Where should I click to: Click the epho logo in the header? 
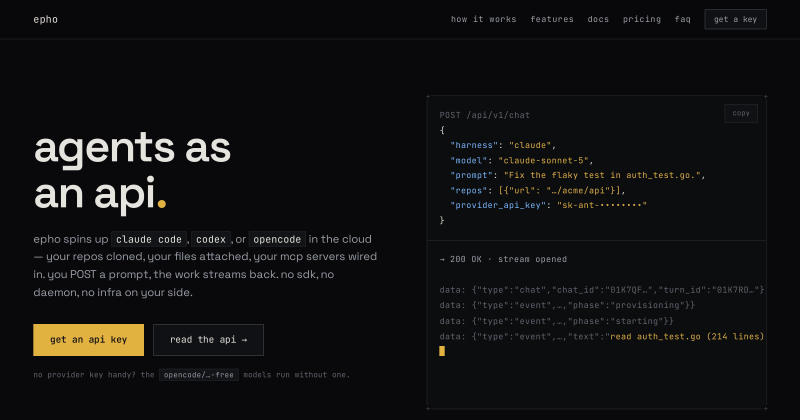tap(45, 19)
